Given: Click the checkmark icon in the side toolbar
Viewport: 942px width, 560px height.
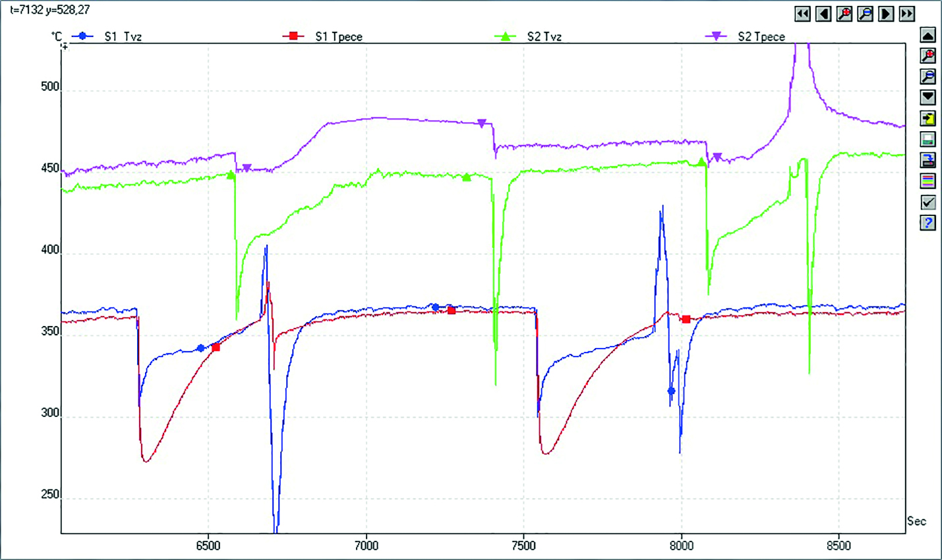Looking at the screenshot, I should (x=928, y=202).
